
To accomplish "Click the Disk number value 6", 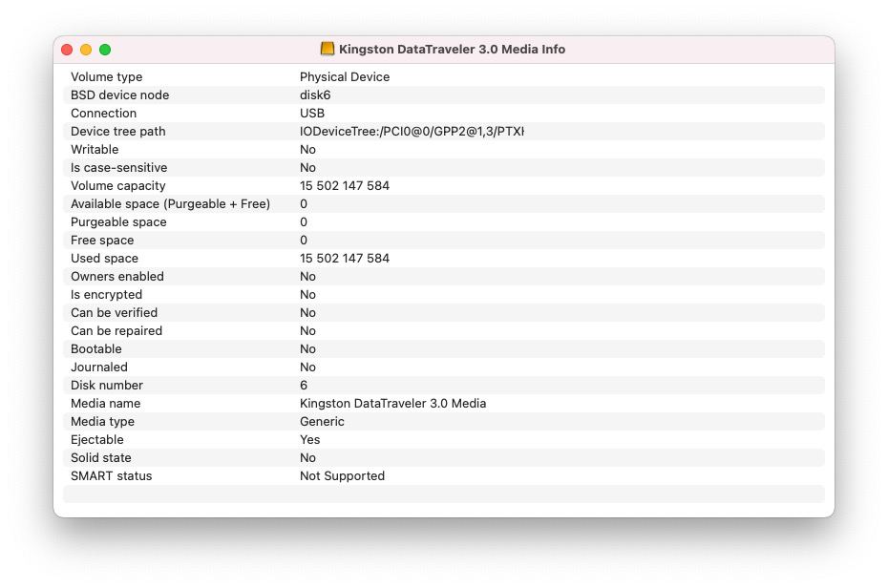I will (x=304, y=385).
